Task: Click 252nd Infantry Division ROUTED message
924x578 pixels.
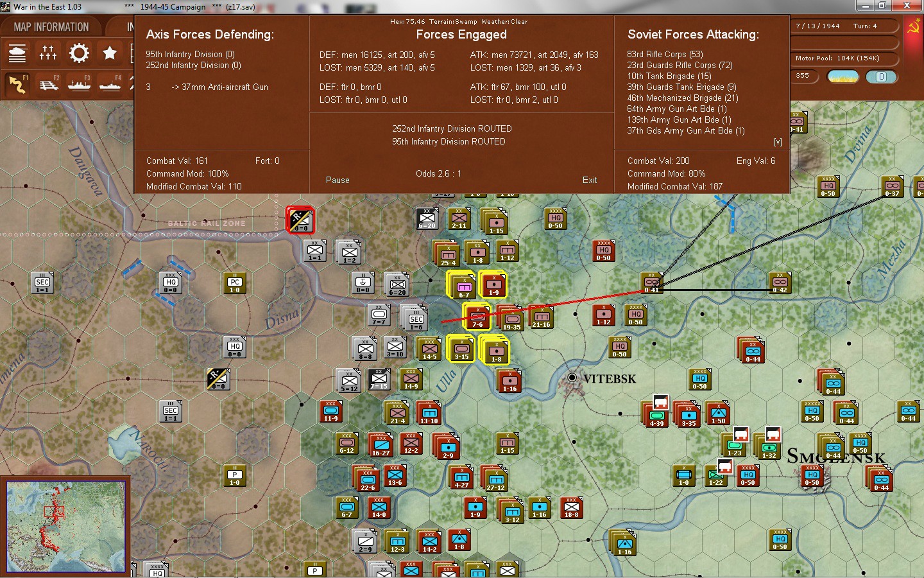Action: (452, 129)
